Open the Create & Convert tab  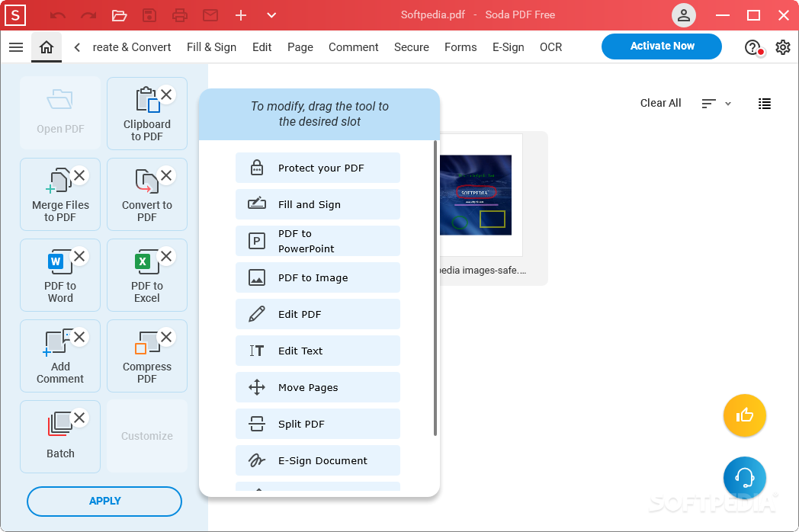click(x=131, y=47)
